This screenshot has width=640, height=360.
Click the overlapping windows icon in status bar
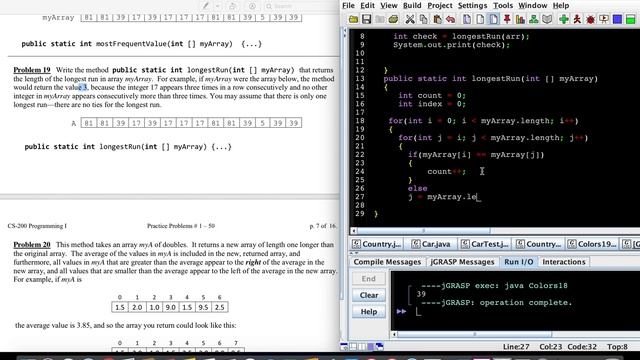380,347
